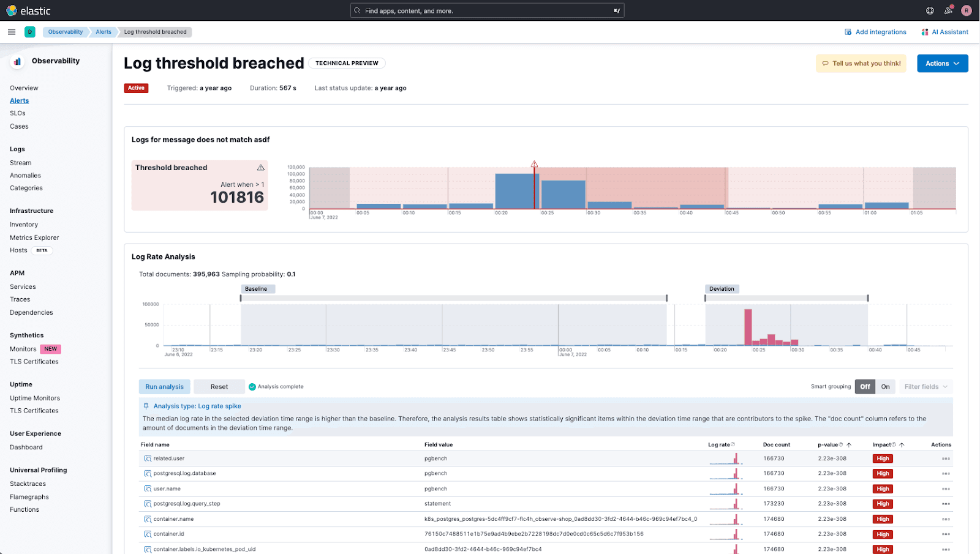Open row actions for container.name entry

pos(946,518)
